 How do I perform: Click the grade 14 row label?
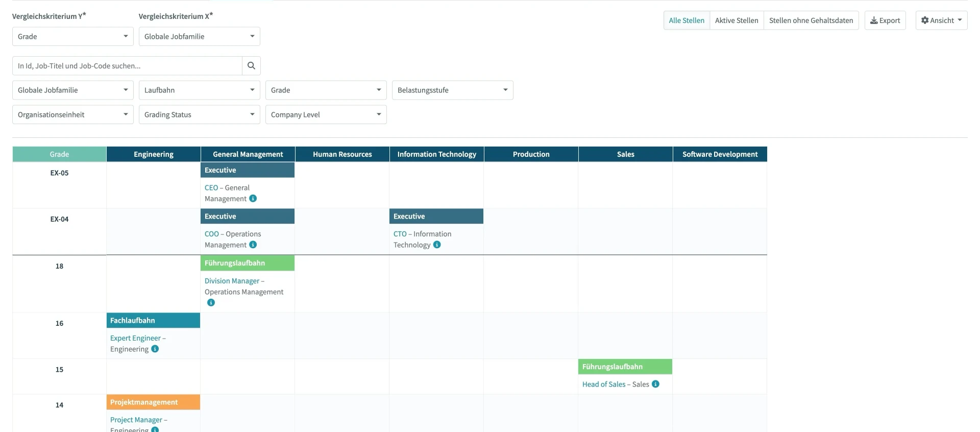tap(59, 405)
